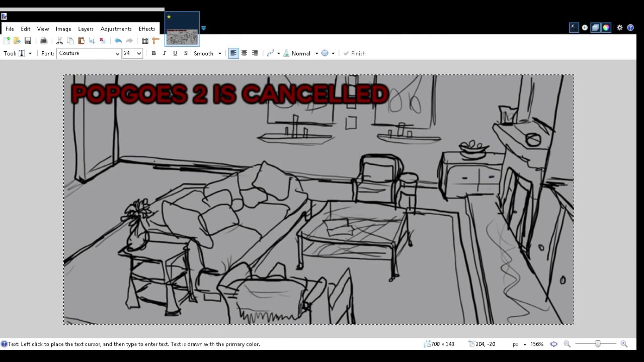The width and height of the screenshot is (644, 362).
Task: Open Smooth text rendering dropdown
Action: click(207, 53)
